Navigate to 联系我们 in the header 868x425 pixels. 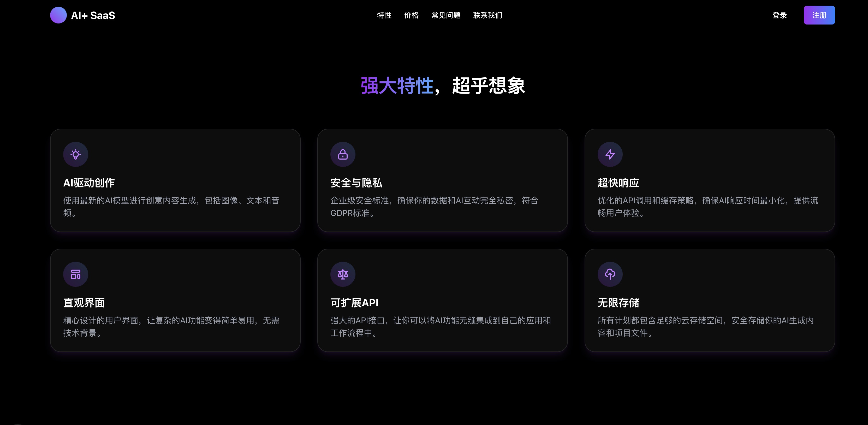coord(487,15)
